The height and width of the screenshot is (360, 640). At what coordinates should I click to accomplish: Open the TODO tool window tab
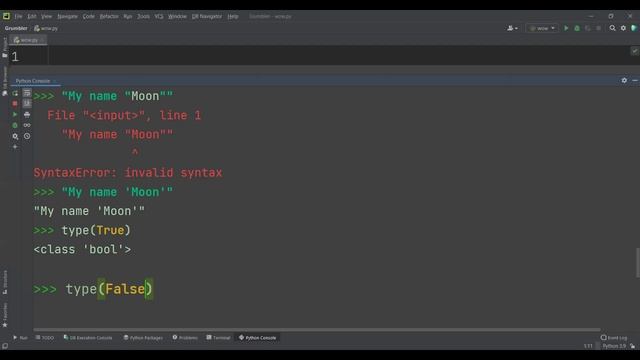[x=45, y=338]
